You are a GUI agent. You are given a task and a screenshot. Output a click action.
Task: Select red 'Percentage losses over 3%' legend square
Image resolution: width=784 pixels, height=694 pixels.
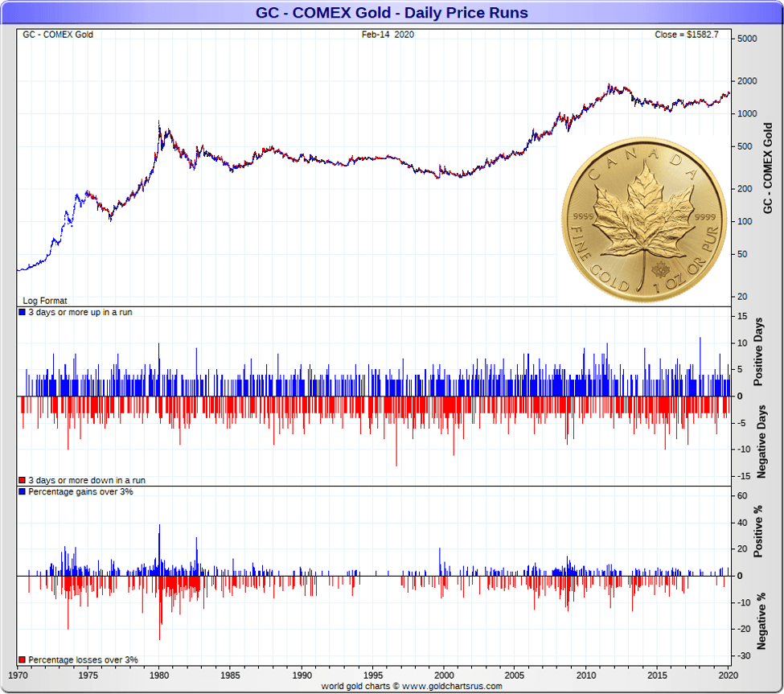(x=22, y=659)
